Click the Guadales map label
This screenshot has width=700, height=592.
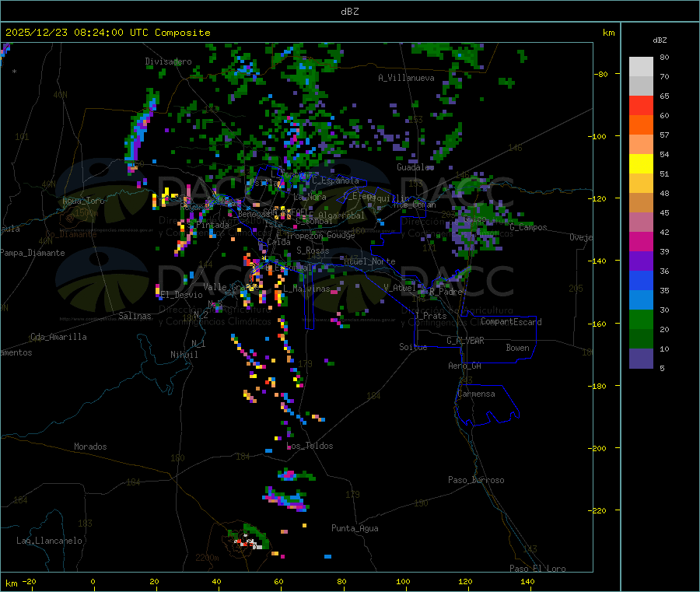pyautogui.click(x=415, y=167)
